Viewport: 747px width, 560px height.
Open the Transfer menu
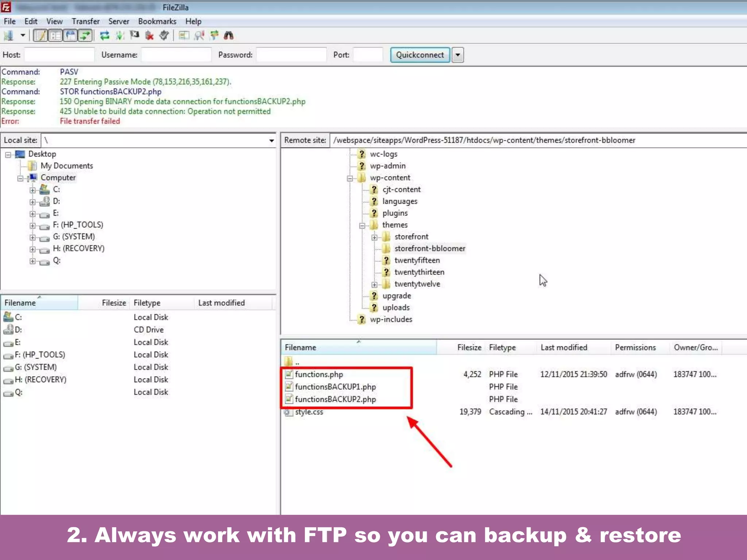[85, 21]
